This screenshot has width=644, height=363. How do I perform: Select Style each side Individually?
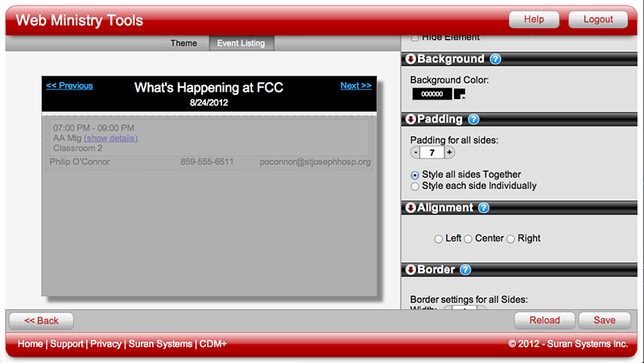click(x=415, y=187)
